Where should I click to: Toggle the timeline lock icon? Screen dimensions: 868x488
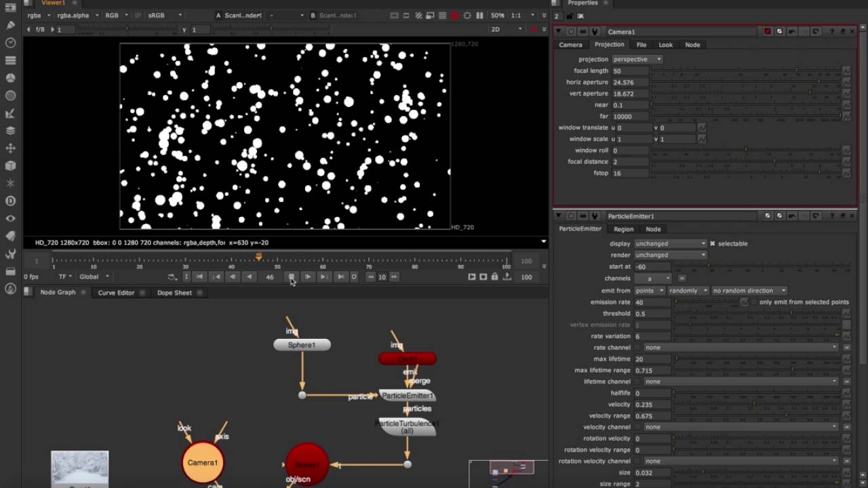[x=494, y=277]
